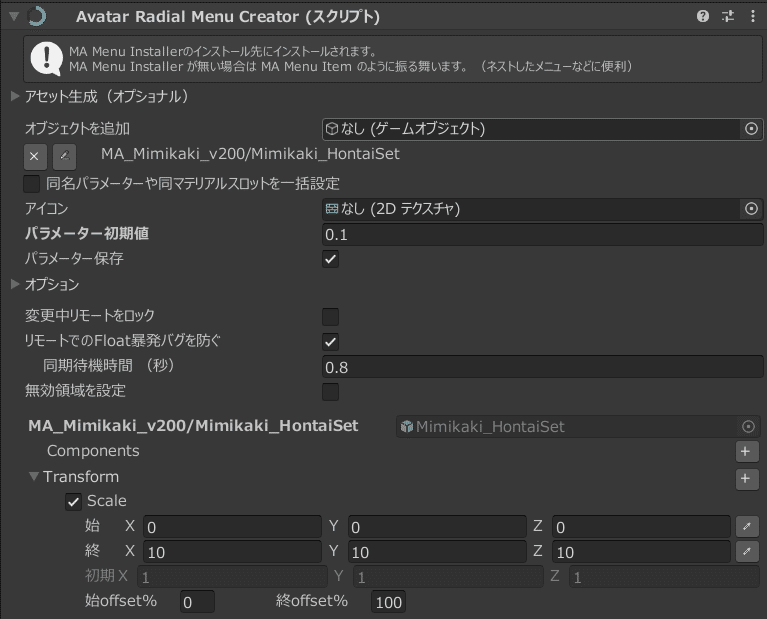This screenshot has width=767, height=619.
Task: Click the plus button on Transform row
Action: [x=747, y=479]
